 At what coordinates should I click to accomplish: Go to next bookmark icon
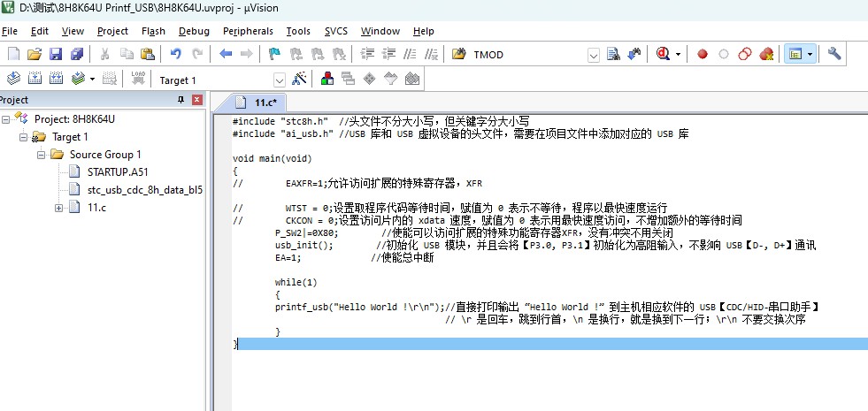pyautogui.click(x=317, y=54)
